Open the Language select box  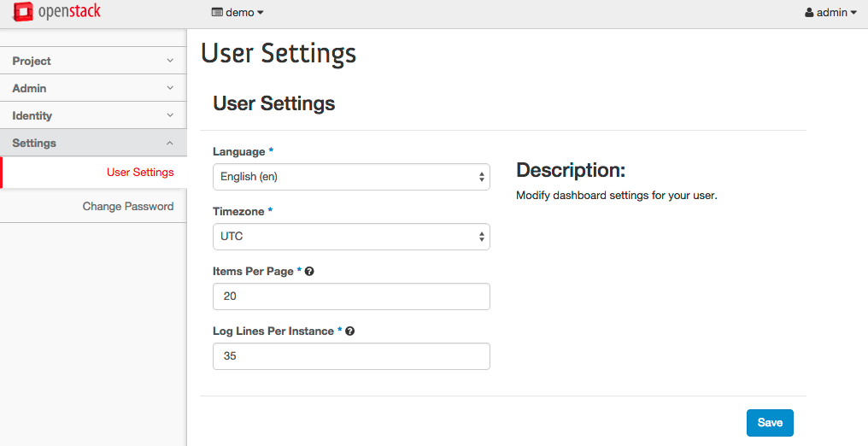(351, 177)
